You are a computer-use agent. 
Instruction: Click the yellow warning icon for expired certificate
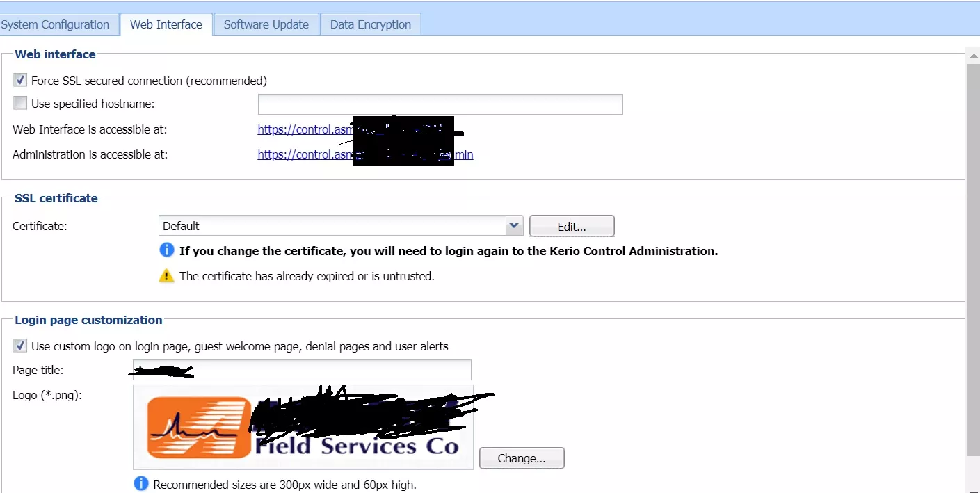[166, 275]
